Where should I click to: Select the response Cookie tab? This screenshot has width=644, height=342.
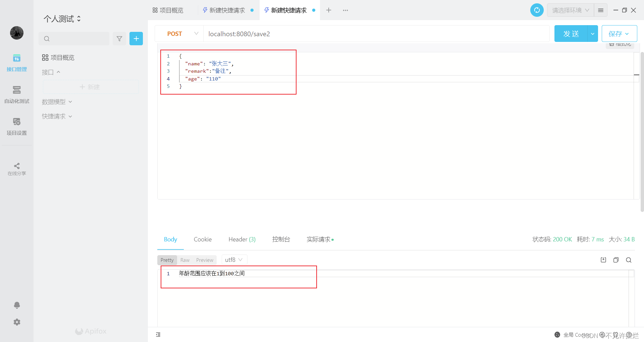[x=203, y=239]
